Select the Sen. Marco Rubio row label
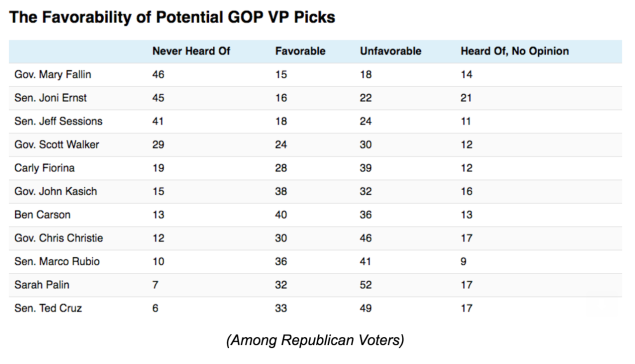Viewport: 635px width, 364px height. coord(57,262)
